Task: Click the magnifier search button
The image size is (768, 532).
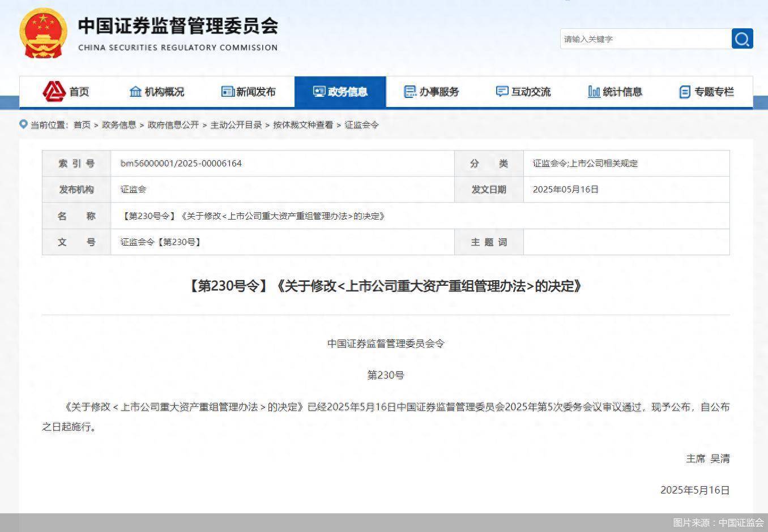Action: [742, 38]
